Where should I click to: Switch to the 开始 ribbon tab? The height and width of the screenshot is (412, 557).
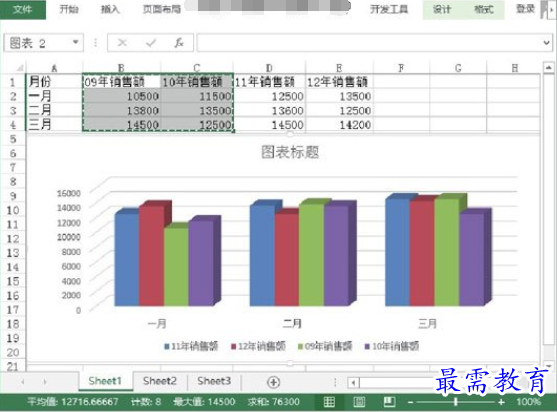[x=69, y=9]
